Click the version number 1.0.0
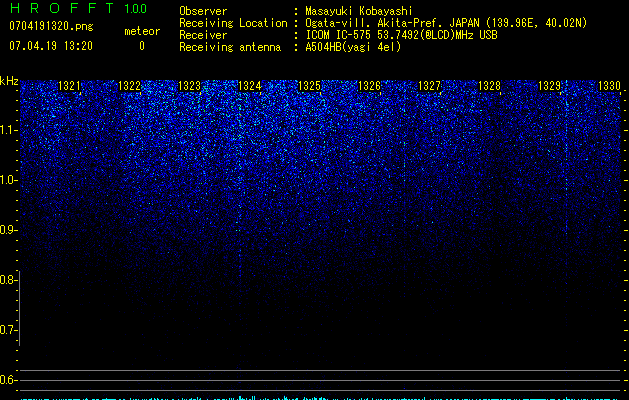The image size is (629, 400). [x=136, y=8]
